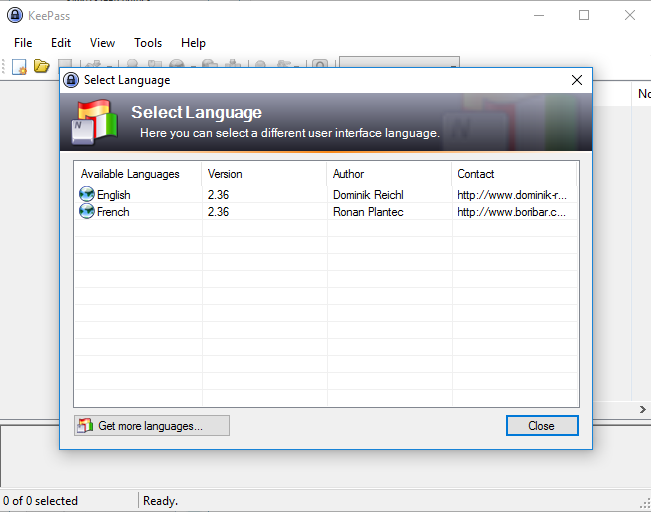Select the French language row
This screenshot has height=512, width=651.
click(326, 212)
